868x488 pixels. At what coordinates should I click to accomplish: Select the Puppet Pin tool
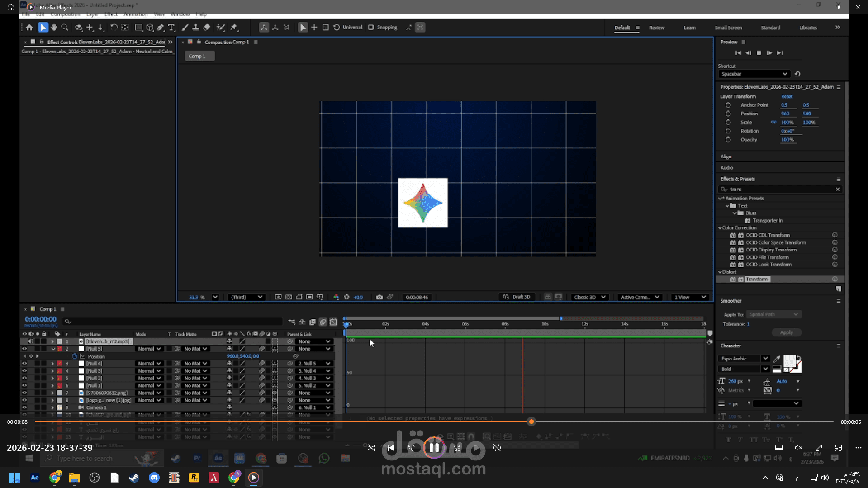point(234,28)
